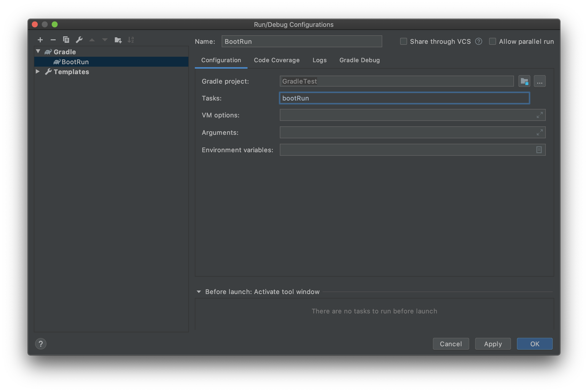
Task: Click the Sort Configurations alphabetically icon
Action: point(131,40)
